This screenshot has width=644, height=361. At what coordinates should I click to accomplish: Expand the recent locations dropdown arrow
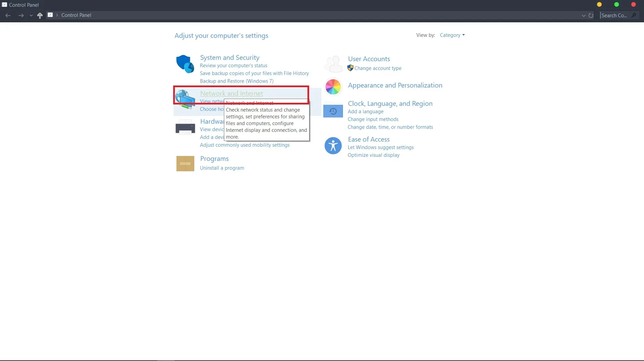click(31, 15)
